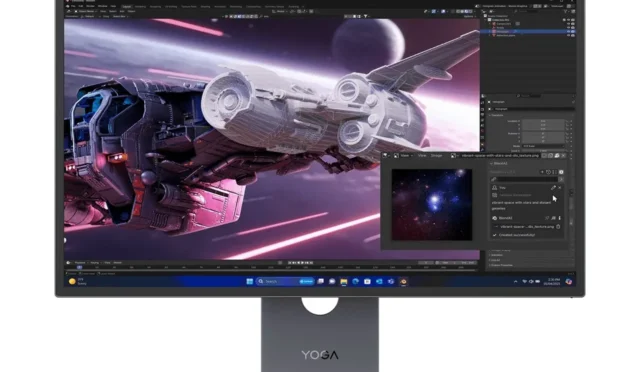Open the Object Mode dropdown
This screenshot has height=372, width=640.
point(86,11)
